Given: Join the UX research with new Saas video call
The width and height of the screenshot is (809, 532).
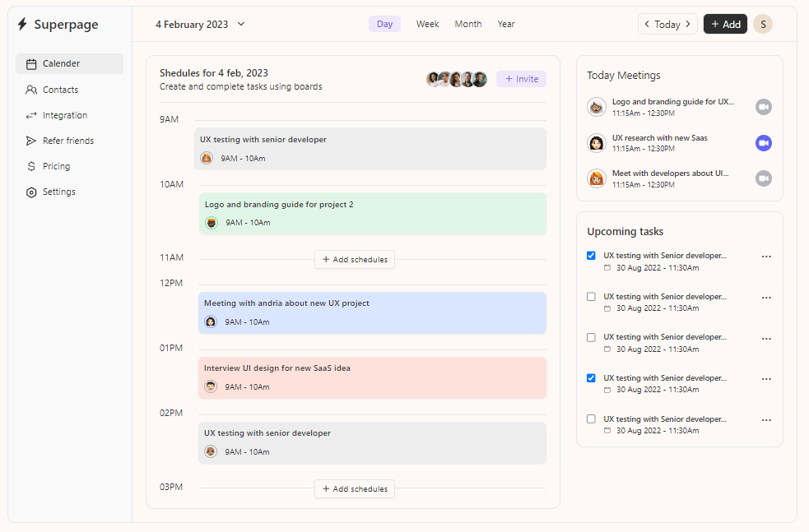Looking at the screenshot, I should tap(764, 143).
